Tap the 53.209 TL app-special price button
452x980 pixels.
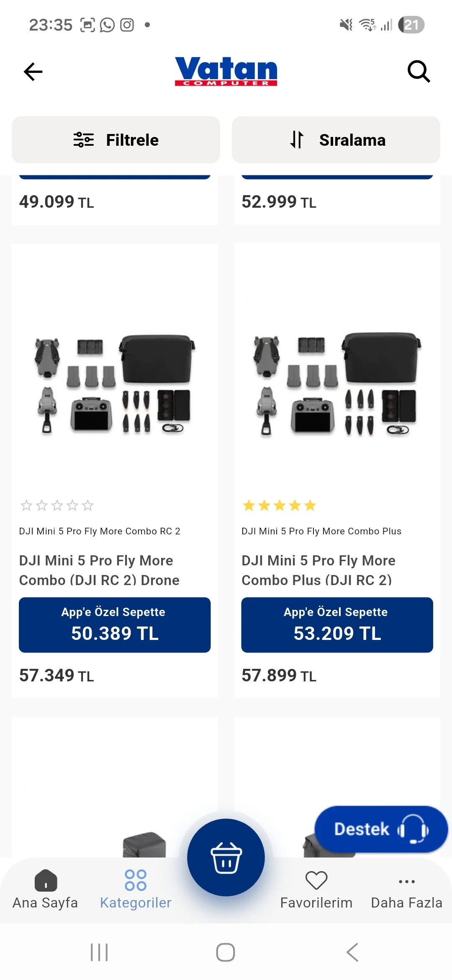337,625
